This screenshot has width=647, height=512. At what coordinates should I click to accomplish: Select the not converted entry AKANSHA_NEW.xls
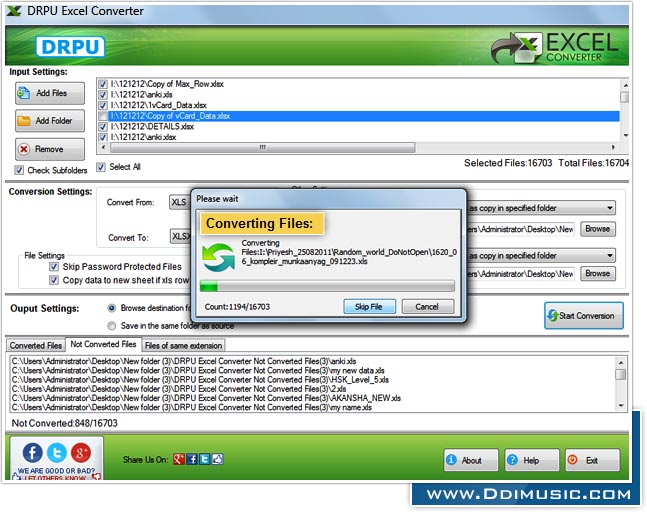pos(206,398)
